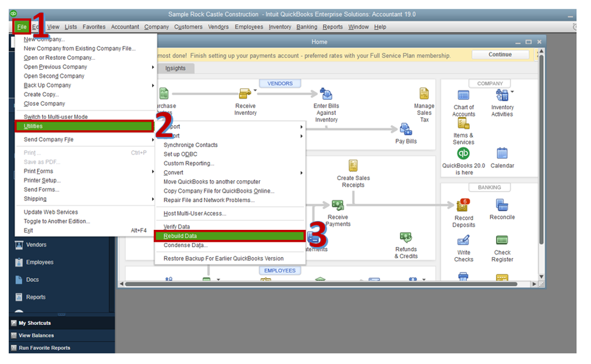Open the Receive Payments icon
Screen dimensions: 591x364
(x=338, y=205)
